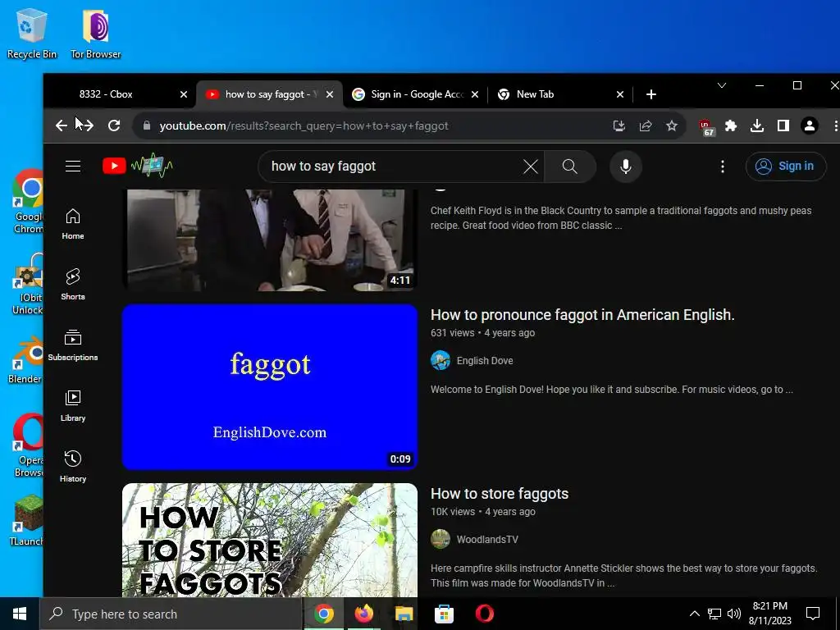Open video How to pronounce in American English title
The height and width of the screenshot is (630, 840).
(x=582, y=314)
